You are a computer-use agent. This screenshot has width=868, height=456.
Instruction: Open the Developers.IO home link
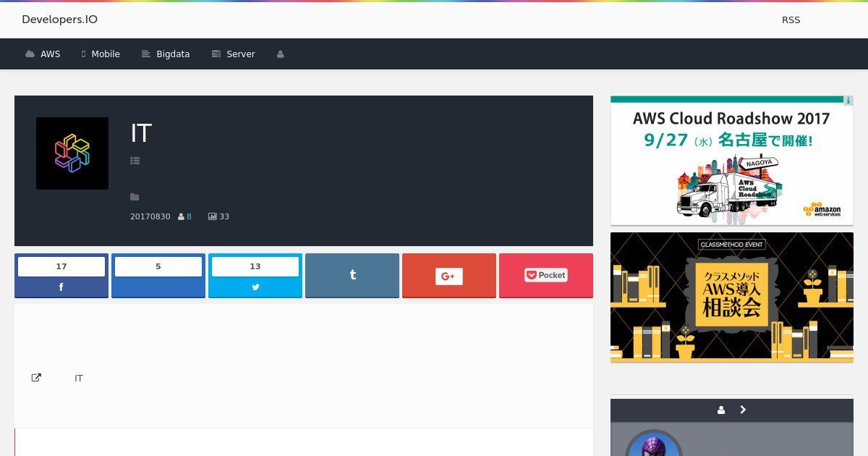tap(59, 20)
